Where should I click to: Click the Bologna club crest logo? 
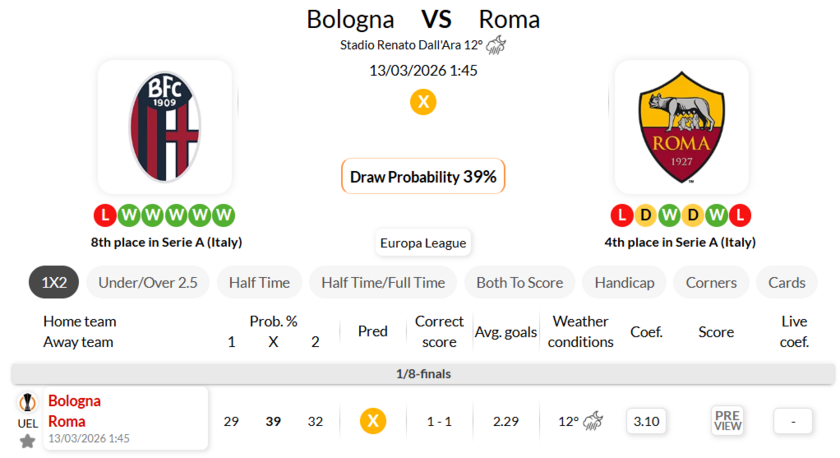165,127
